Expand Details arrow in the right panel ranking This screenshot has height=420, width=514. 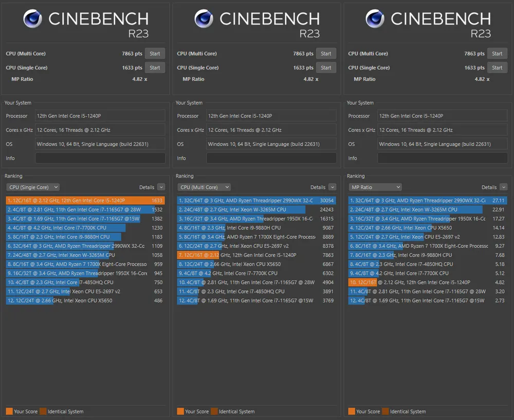(504, 187)
